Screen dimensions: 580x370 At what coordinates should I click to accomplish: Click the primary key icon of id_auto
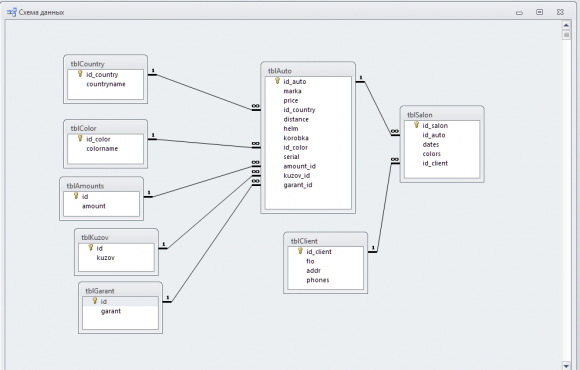click(x=277, y=81)
